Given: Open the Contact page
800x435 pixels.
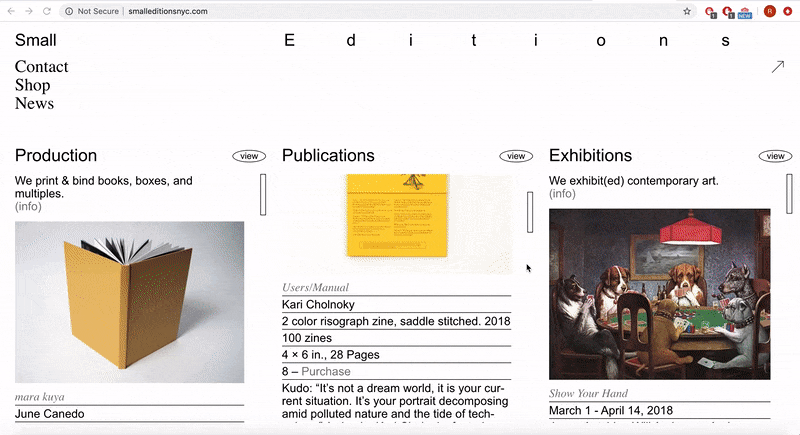Looking at the screenshot, I should pyautogui.click(x=41, y=67).
